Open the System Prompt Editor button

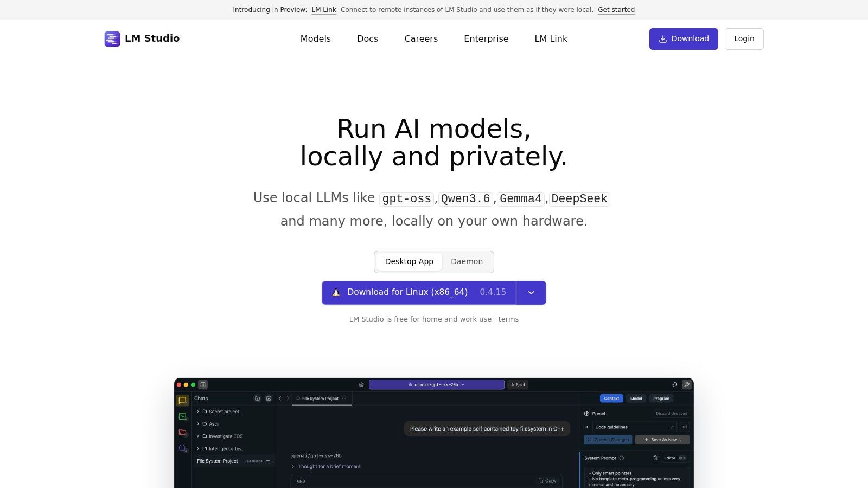point(675,458)
